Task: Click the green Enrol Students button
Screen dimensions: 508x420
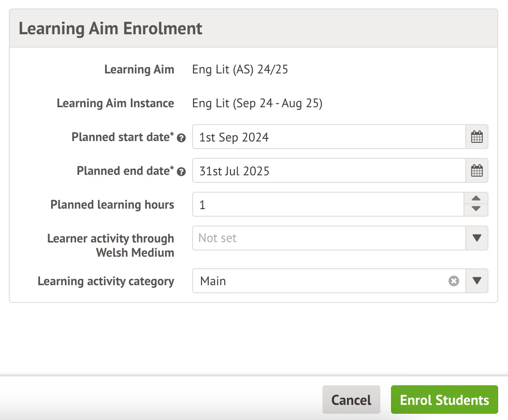Action: (x=444, y=400)
